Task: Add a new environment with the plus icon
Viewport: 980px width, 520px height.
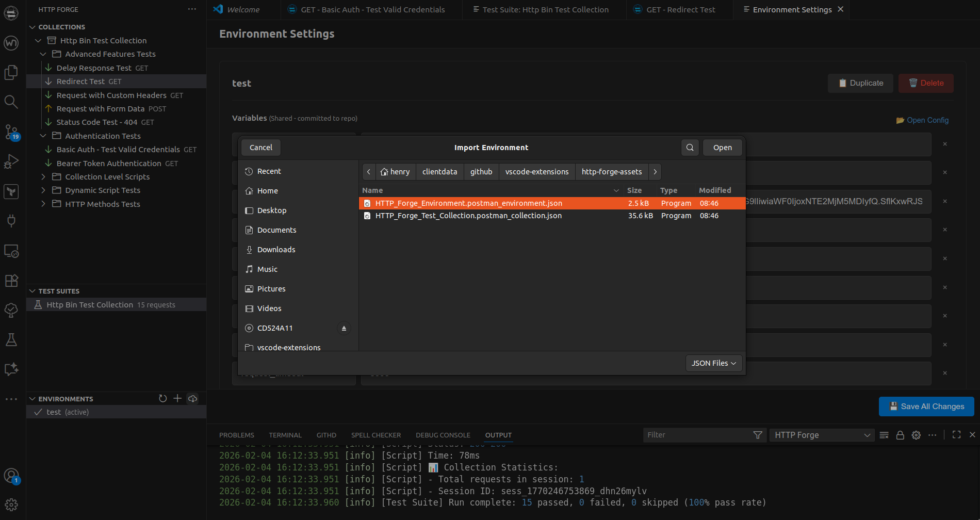Action: pyautogui.click(x=177, y=398)
